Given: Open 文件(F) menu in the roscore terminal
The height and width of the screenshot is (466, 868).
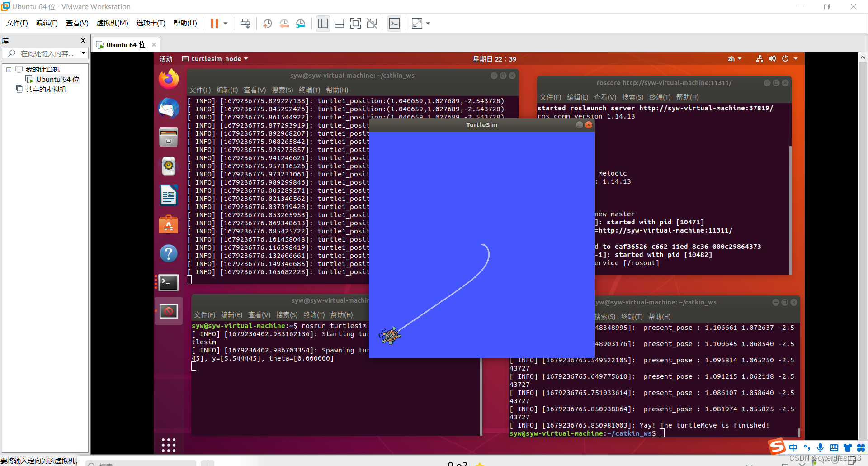Looking at the screenshot, I should tap(550, 97).
